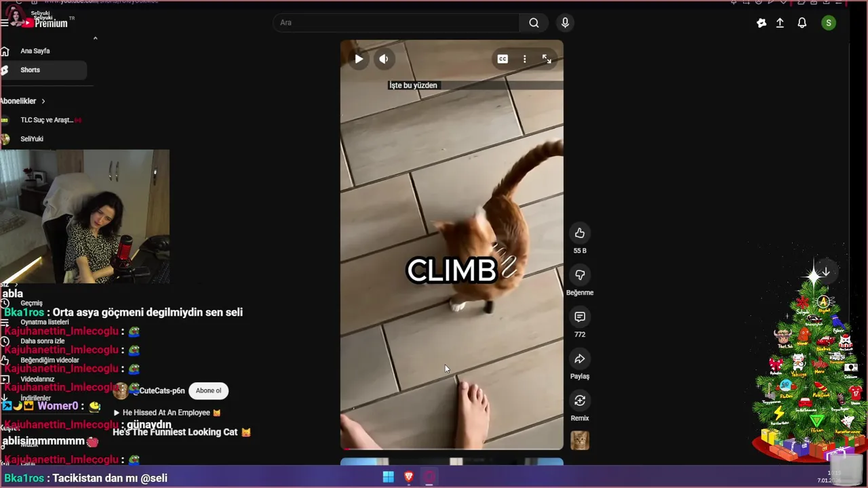Go to next Short with down arrow
868x488 pixels.
tap(825, 272)
